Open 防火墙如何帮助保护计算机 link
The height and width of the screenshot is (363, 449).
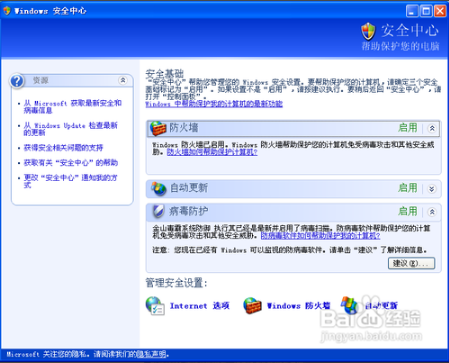(212, 152)
